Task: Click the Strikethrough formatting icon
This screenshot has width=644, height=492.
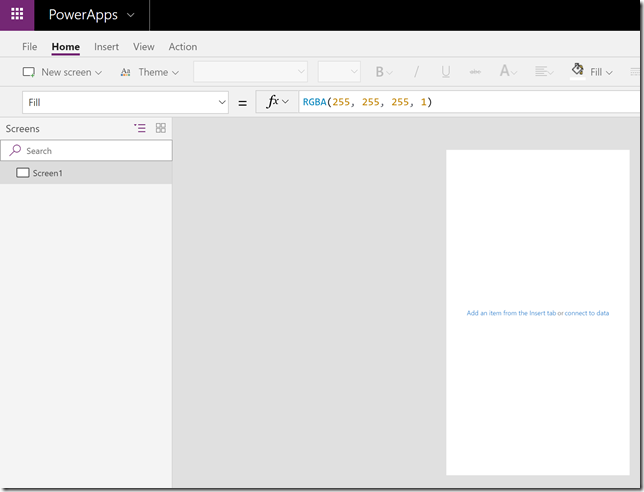Action: pos(475,72)
